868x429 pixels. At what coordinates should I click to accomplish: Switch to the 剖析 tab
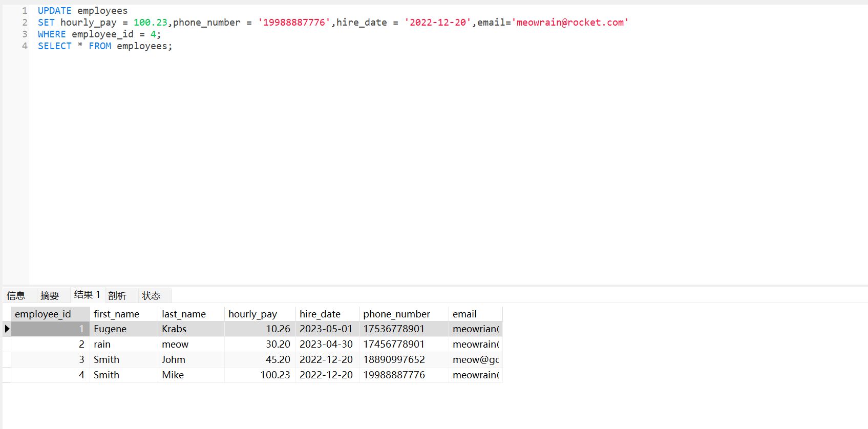pyautogui.click(x=117, y=295)
